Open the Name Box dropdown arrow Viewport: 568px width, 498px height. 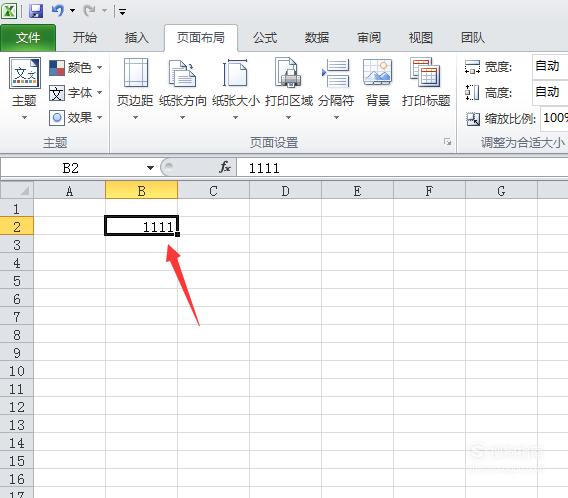pyautogui.click(x=150, y=168)
